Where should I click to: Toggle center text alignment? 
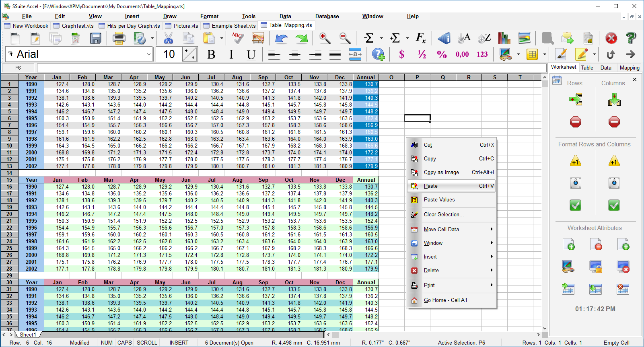tap(295, 55)
